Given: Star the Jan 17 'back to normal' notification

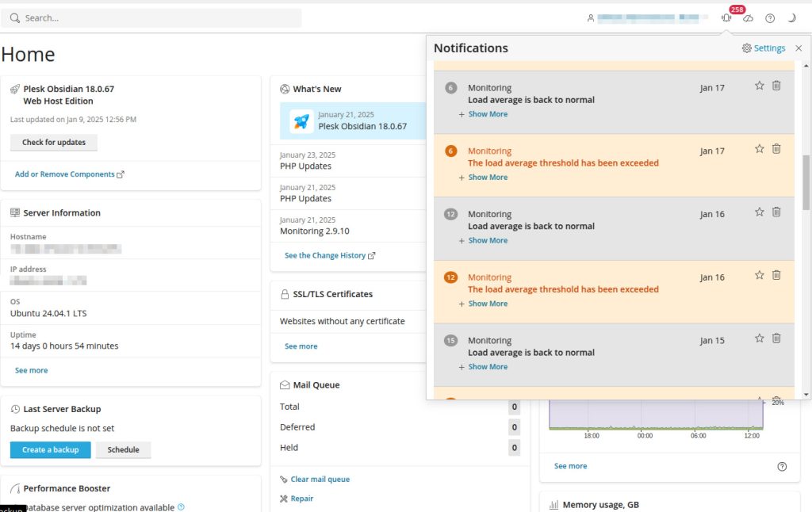Looking at the screenshot, I should coord(759,86).
